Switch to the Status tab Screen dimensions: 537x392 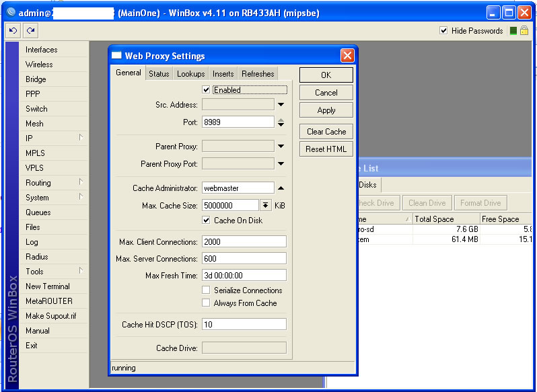[159, 74]
